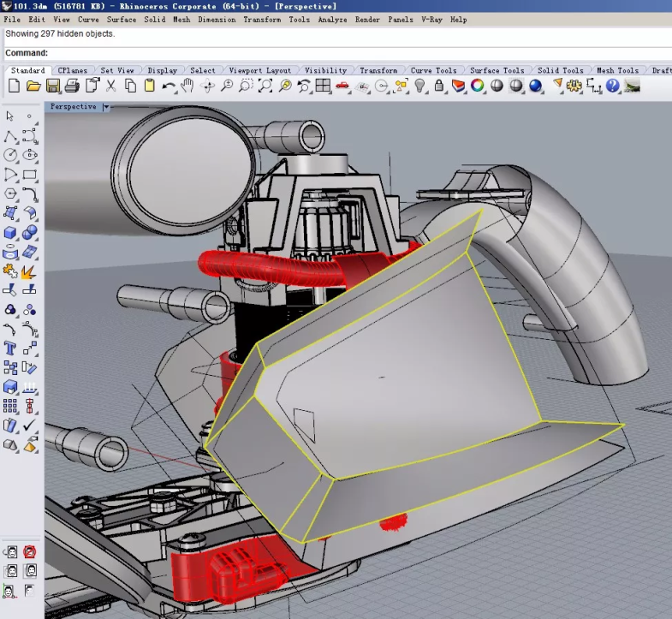
Task: Choose the Circle drawing tool
Action: tap(10, 155)
